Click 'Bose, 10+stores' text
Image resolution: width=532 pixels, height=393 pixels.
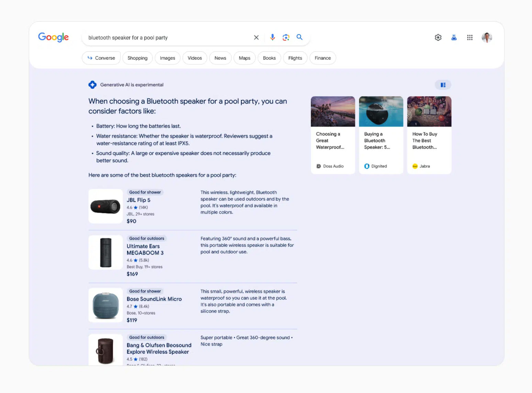click(141, 313)
